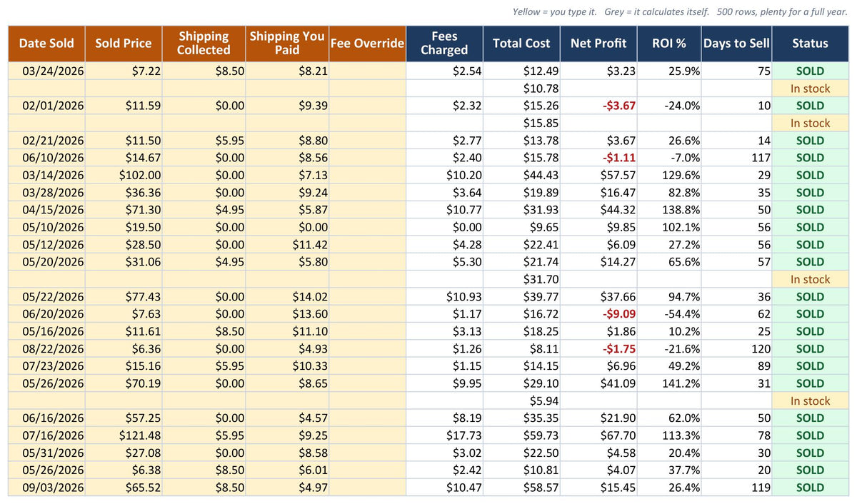Click sold price $65.52
This screenshot has height=504, width=857.
coord(124,488)
